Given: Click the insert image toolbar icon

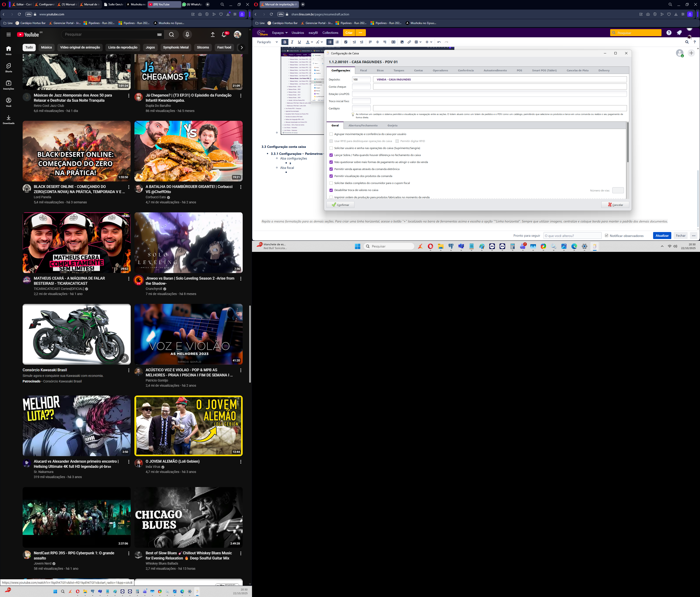Looking at the screenshot, I should coord(402,42).
